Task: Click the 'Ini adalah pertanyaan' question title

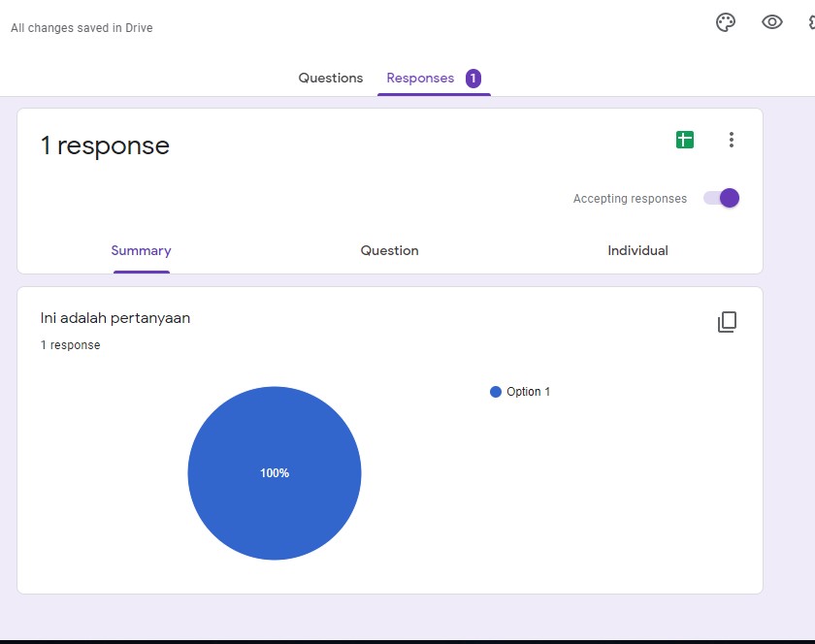Action: point(115,318)
